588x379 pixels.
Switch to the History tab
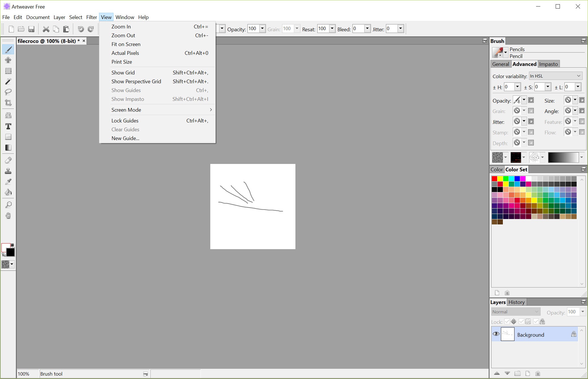click(x=516, y=302)
